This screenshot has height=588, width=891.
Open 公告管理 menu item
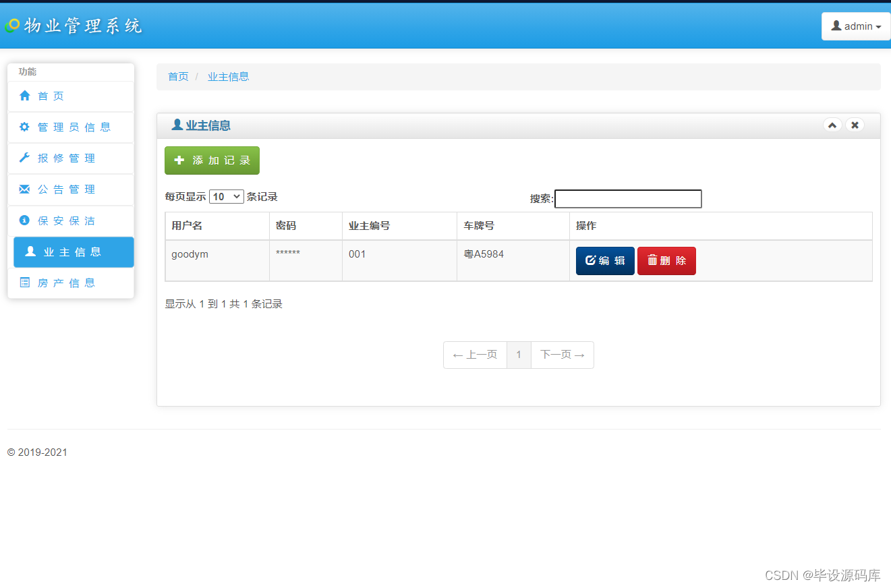[71, 189]
